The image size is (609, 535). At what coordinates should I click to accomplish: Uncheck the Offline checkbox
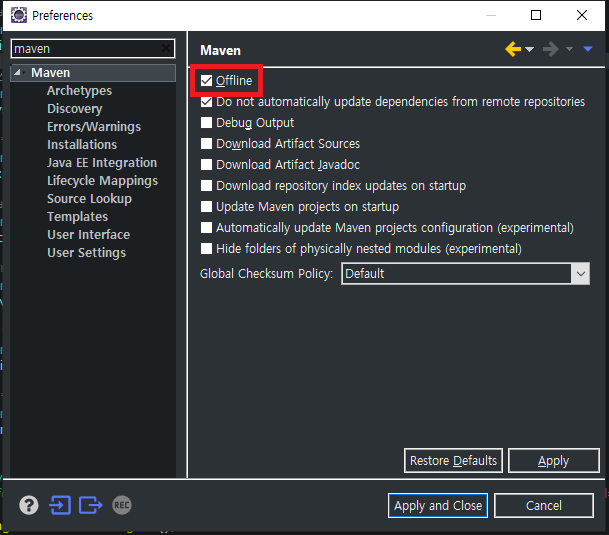206,81
